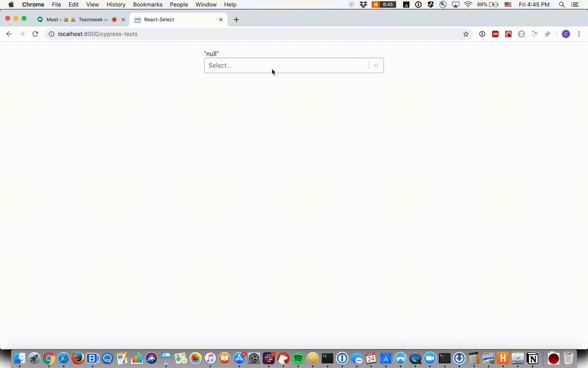Open the Wi-Fi status menu

[x=468, y=5]
